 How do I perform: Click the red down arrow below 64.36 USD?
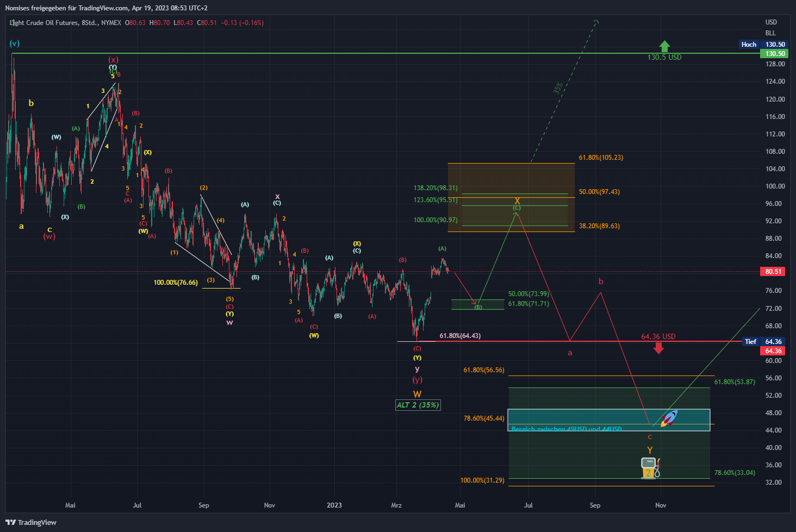(658, 348)
